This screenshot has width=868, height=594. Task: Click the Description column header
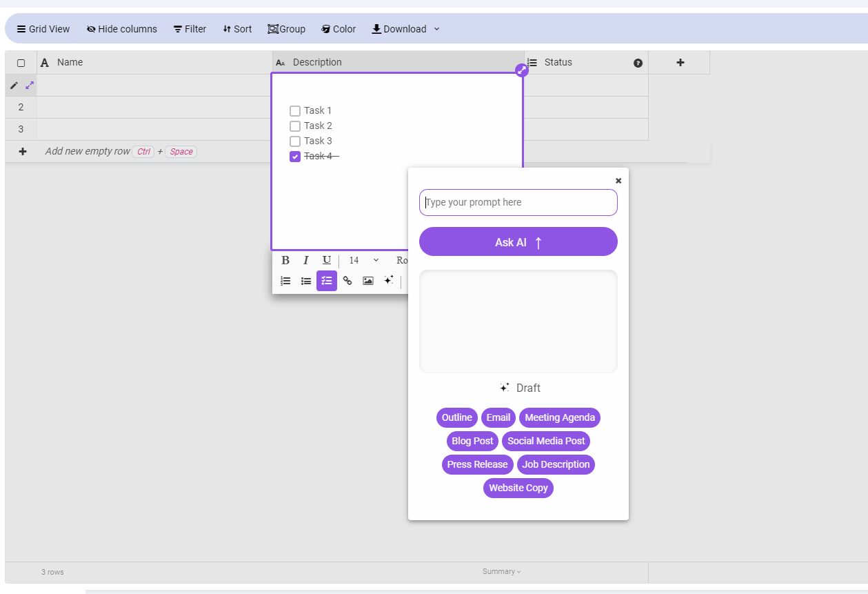pos(398,62)
